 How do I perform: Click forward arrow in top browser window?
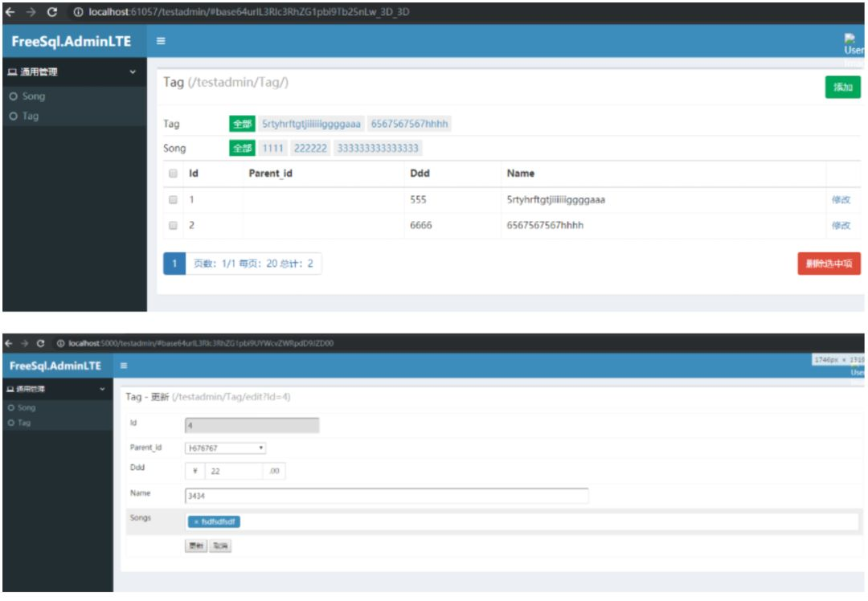coord(31,11)
